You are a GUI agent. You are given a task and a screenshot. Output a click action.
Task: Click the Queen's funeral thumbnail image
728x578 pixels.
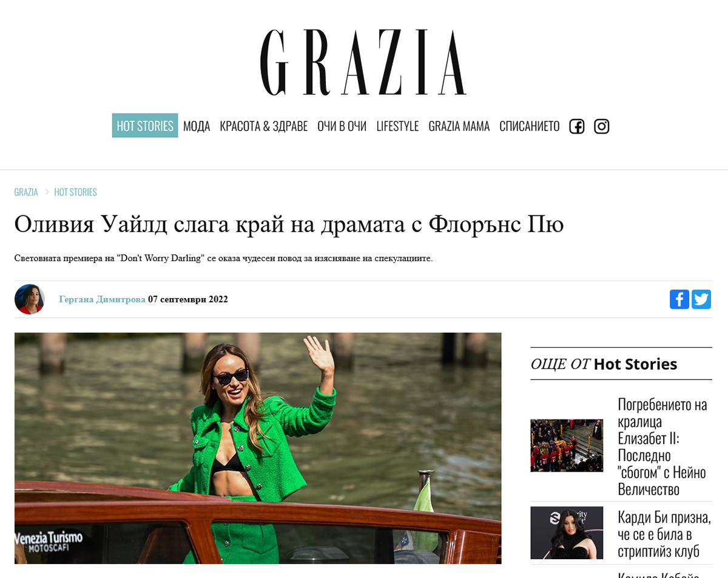click(x=567, y=446)
